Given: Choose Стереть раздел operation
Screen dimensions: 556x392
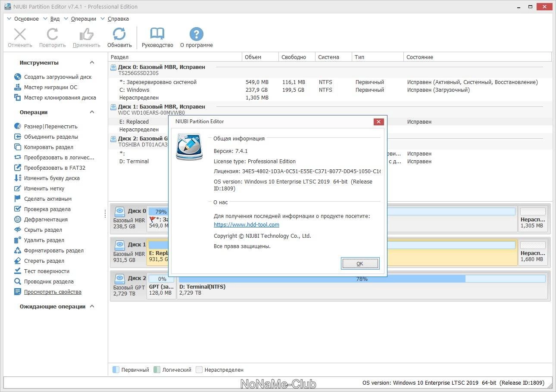Looking at the screenshot, I should (44, 261).
